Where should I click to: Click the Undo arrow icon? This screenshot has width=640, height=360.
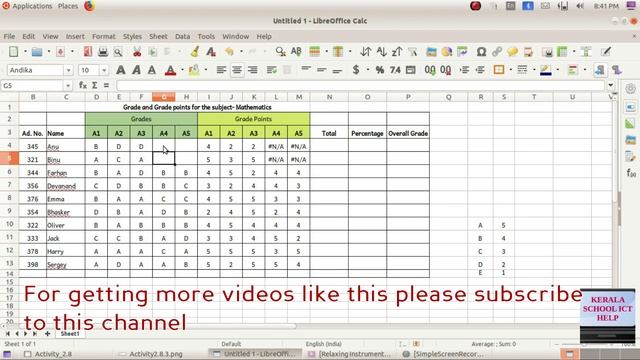tap(229, 52)
